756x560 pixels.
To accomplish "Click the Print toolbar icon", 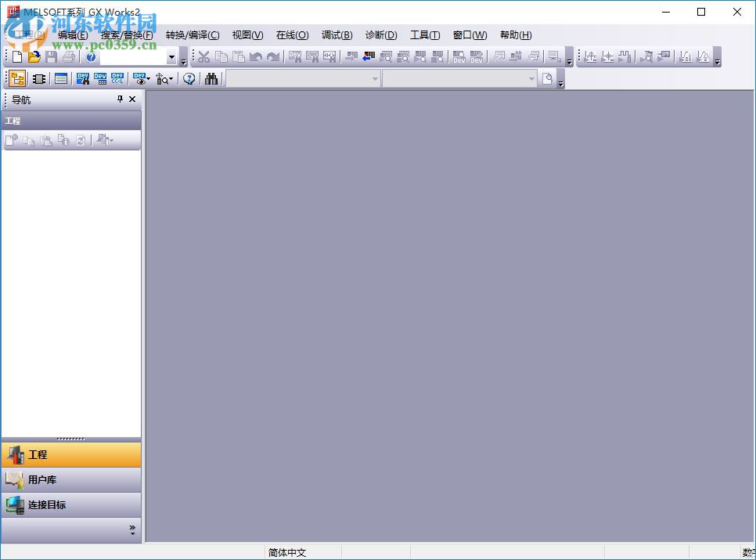I will tap(69, 56).
